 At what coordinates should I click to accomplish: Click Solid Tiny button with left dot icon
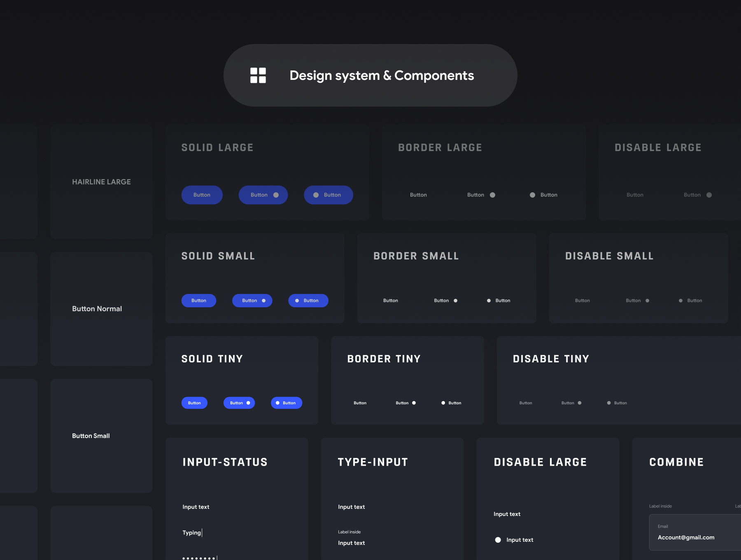point(286,403)
